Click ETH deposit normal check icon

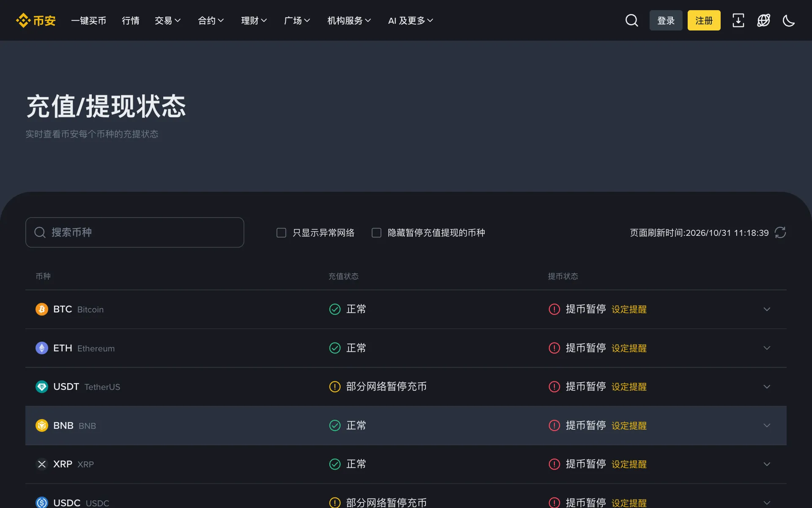click(x=335, y=348)
